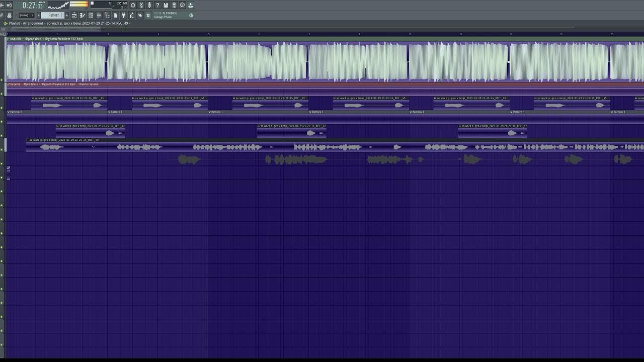Click the stamp icon left of (none) selector

pyautogui.click(x=9, y=15)
